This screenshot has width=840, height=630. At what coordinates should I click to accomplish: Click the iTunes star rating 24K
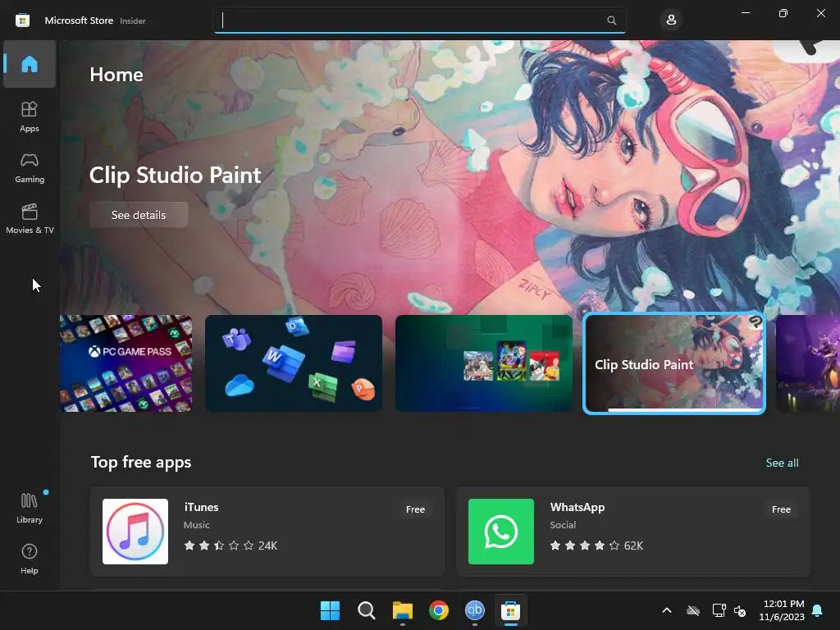[231, 546]
